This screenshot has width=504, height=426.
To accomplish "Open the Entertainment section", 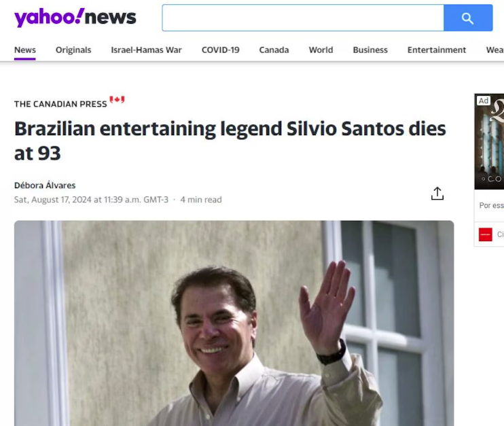I will click(437, 50).
